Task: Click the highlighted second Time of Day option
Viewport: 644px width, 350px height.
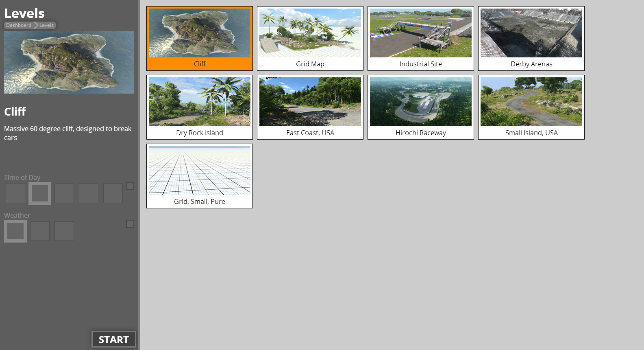Action: tap(40, 193)
